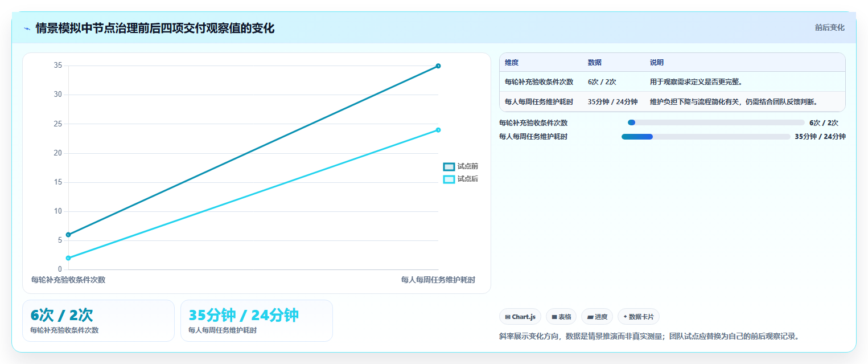This screenshot has height=364, width=868.
Task: Click the 试点前 data point at value 6
Action: (68, 235)
